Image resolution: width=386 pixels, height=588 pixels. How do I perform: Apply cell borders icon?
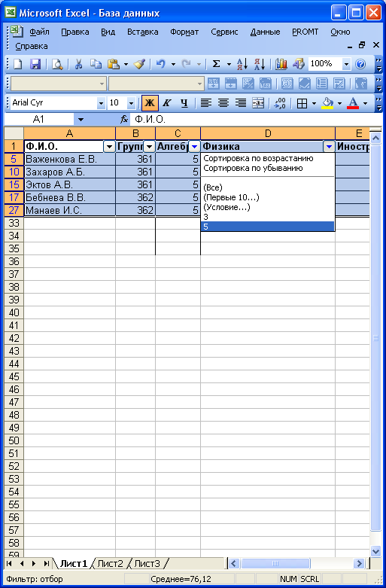coord(302,102)
